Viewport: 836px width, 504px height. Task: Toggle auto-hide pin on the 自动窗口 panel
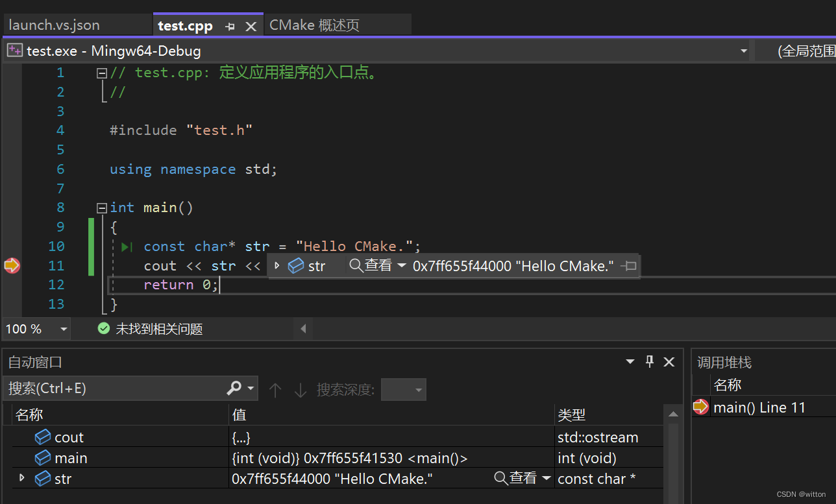(x=649, y=362)
